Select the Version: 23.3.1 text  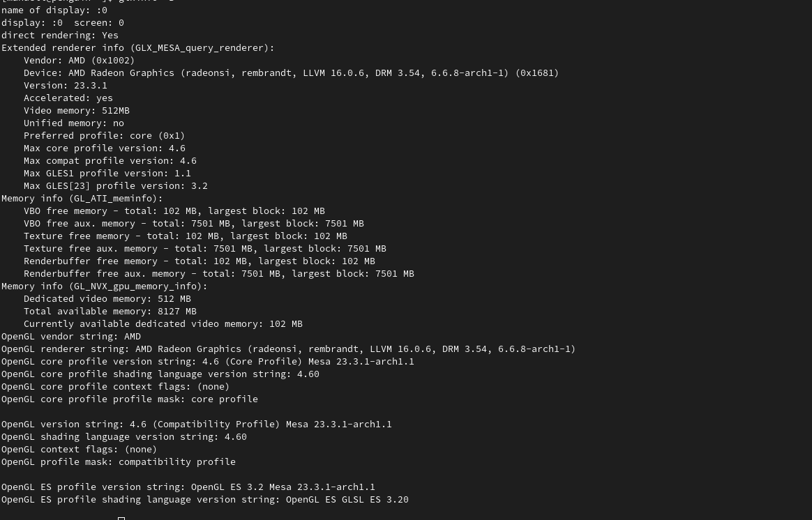[66, 85]
